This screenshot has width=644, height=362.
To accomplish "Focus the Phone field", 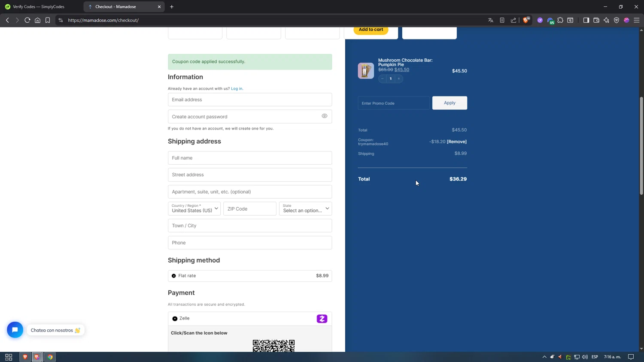I will pyautogui.click(x=250, y=243).
